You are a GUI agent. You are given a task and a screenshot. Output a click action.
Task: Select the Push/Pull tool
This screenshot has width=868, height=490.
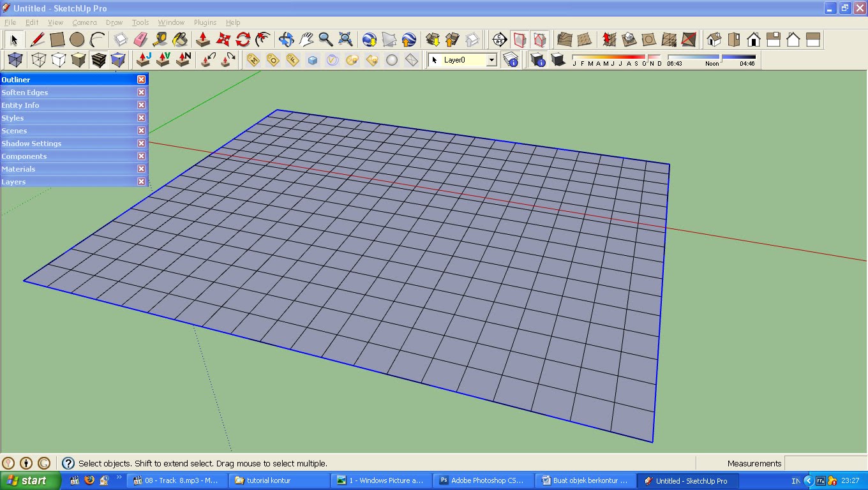pyautogui.click(x=203, y=40)
